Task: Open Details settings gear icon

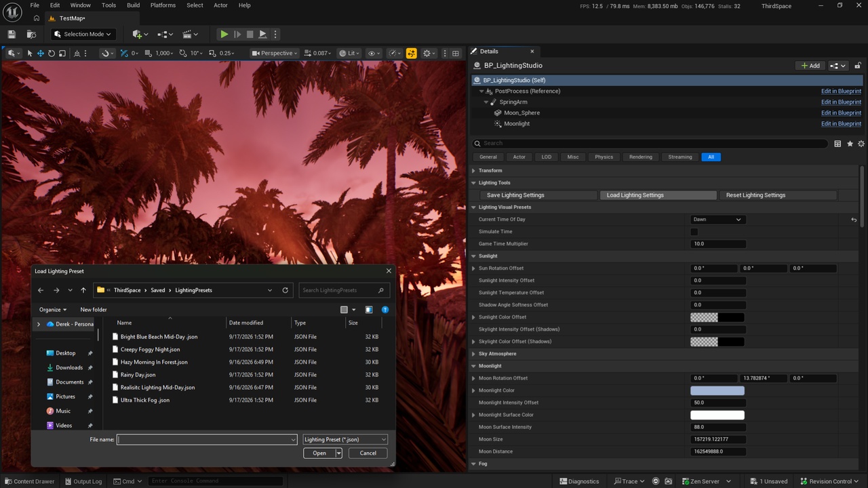Action: pos(861,144)
